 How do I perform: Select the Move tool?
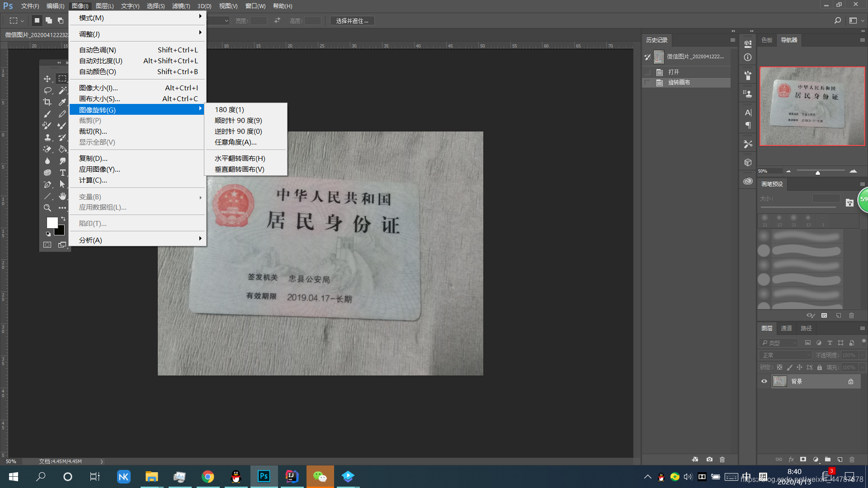tap(47, 79)
